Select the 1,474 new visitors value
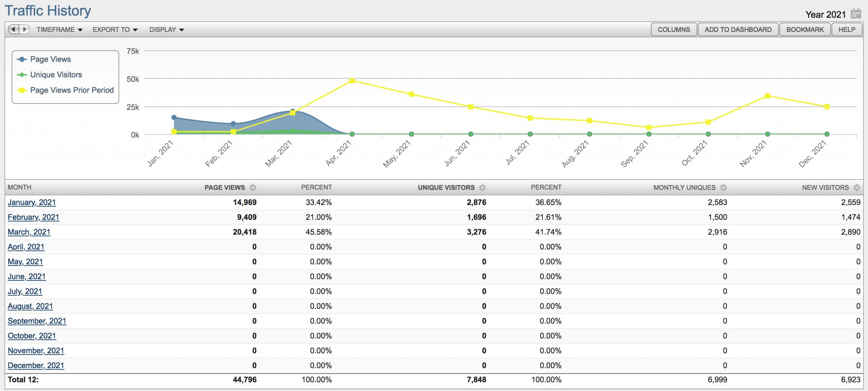Image resolution: width=868 pixels, height=391 pixels. point(851,217)
